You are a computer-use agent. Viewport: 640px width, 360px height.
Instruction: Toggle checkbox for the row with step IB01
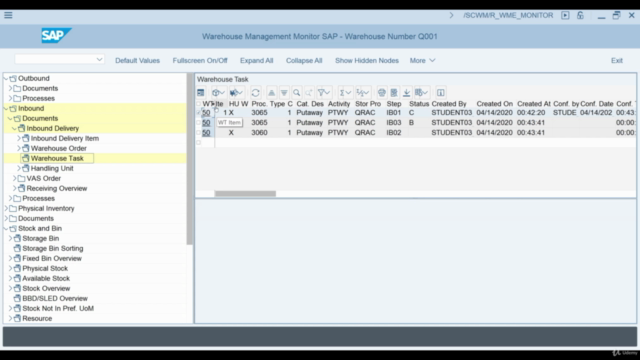(198, 112)
